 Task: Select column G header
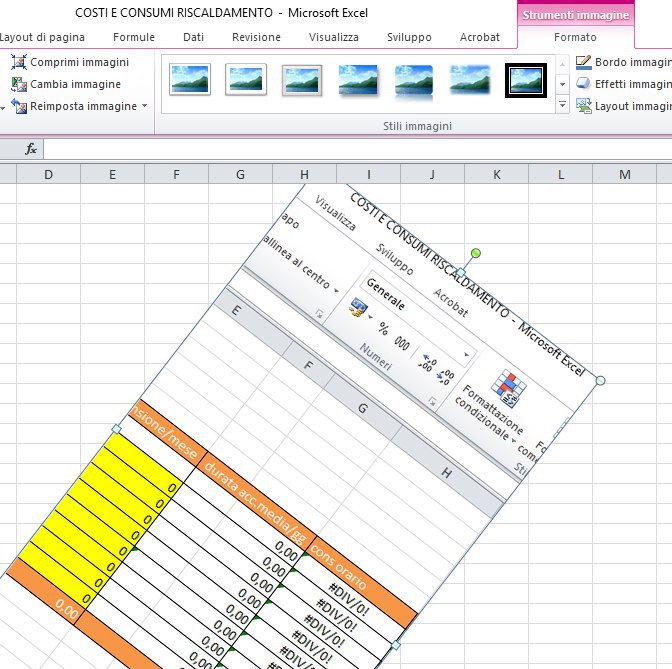[x=240, y=175]
